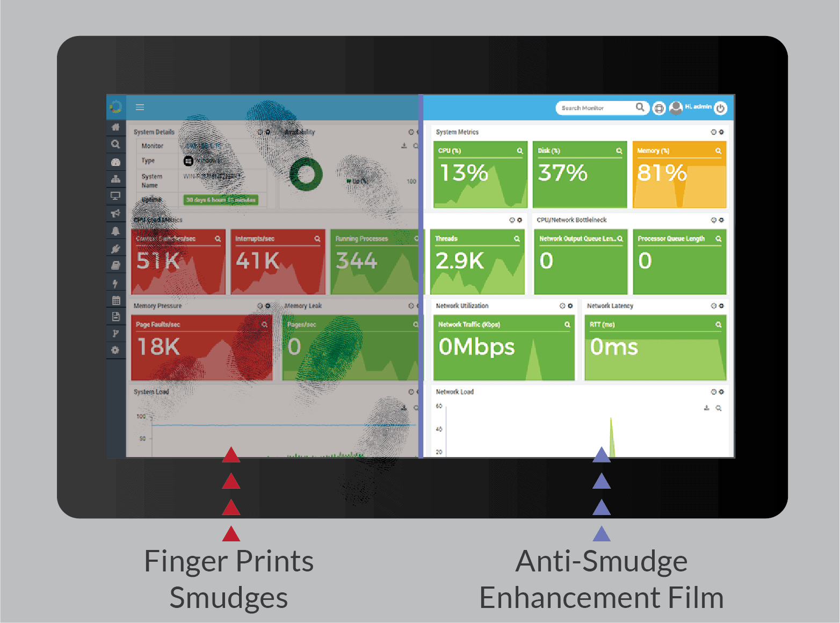Open search from the sidebar magnifier icon

(x=115, y=144)
